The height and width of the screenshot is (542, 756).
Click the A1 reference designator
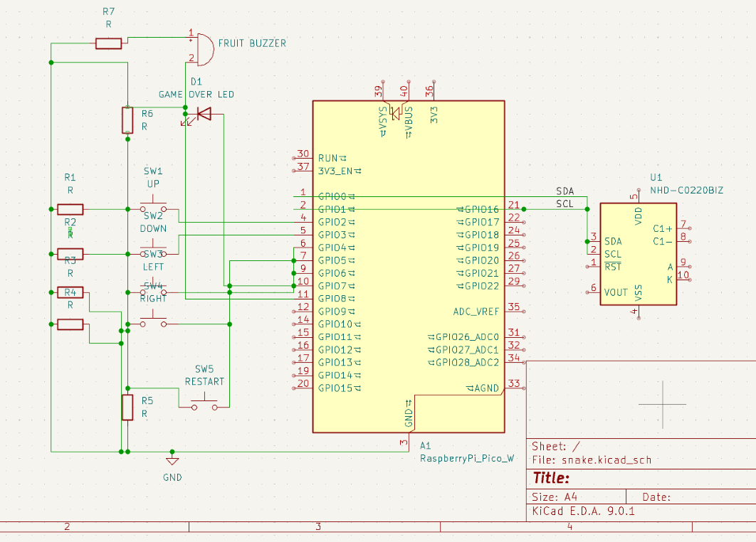click(x=425, y=446)
